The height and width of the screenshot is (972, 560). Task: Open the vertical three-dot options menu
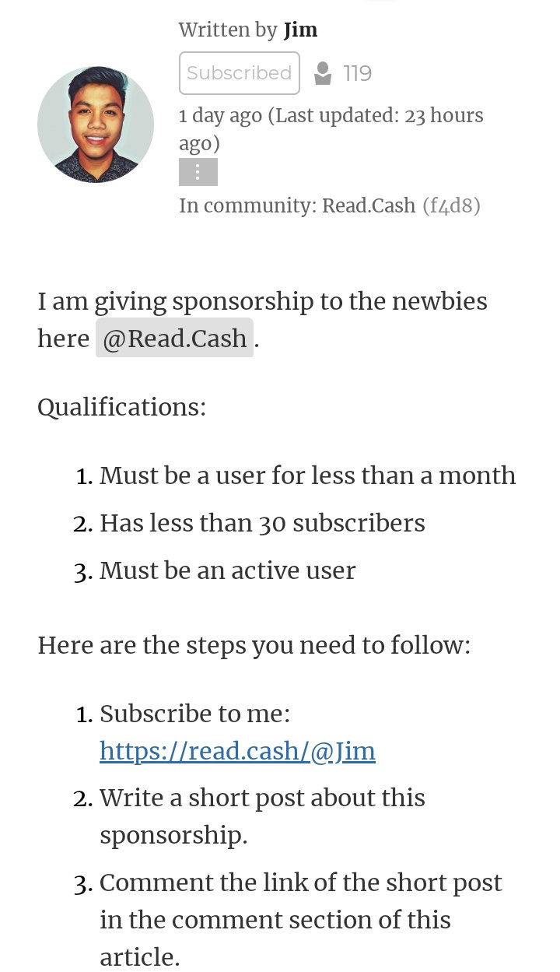(x=198, y=172)
